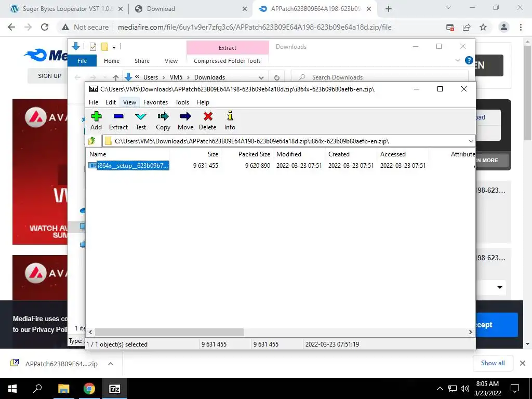This screenshot has height=399, width=532.
Task: Switch to Explorer Home ribbon tab
Action: [112, 61]
